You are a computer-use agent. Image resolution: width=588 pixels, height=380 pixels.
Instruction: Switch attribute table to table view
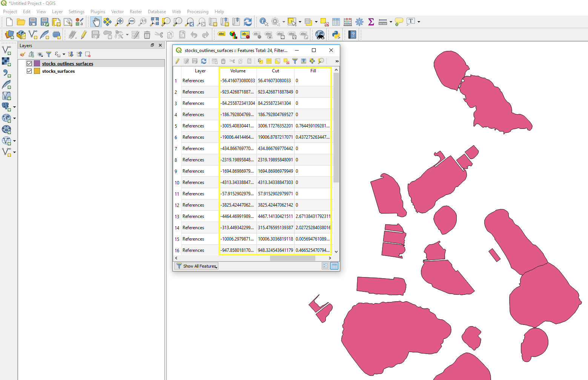(x=334, y=266)
